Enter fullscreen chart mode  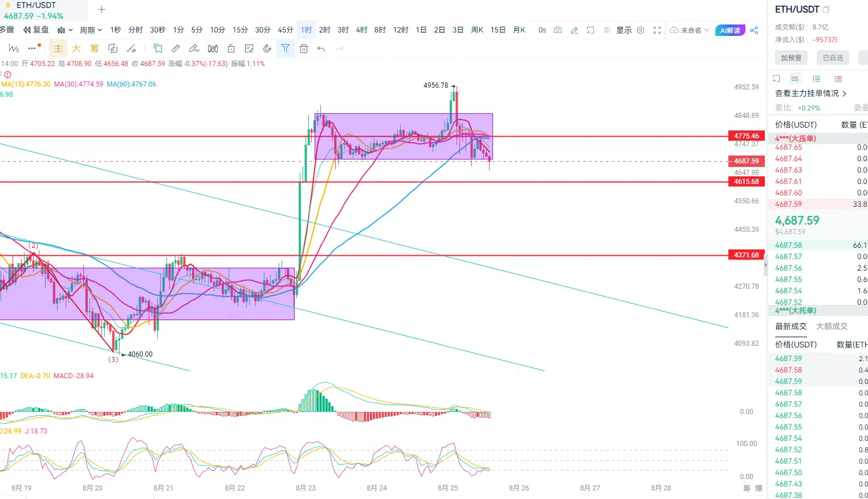pyautogui.click(x=657, y=30)
